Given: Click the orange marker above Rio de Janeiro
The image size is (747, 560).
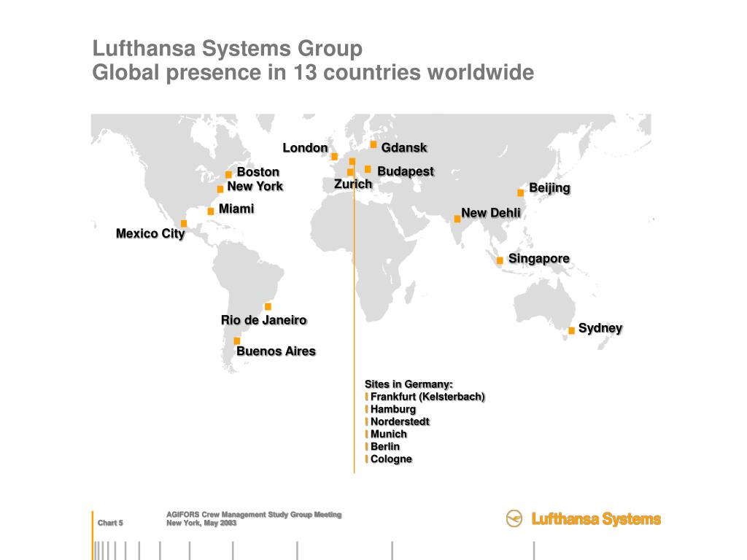Looking at the screenshot, I should (268, 306).
